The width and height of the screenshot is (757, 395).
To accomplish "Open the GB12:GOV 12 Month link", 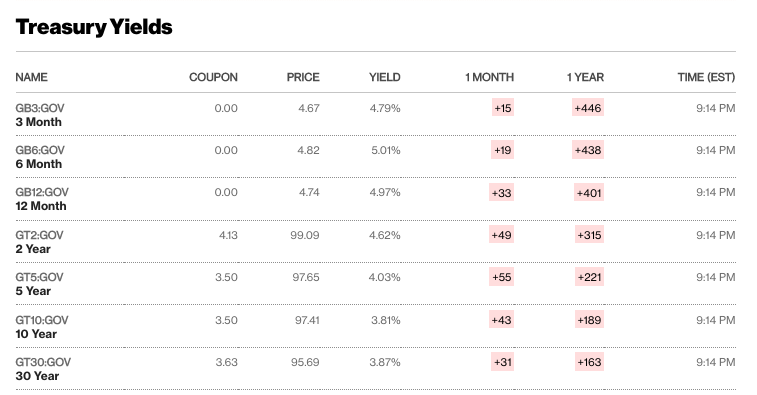I will tap(42, 199).
